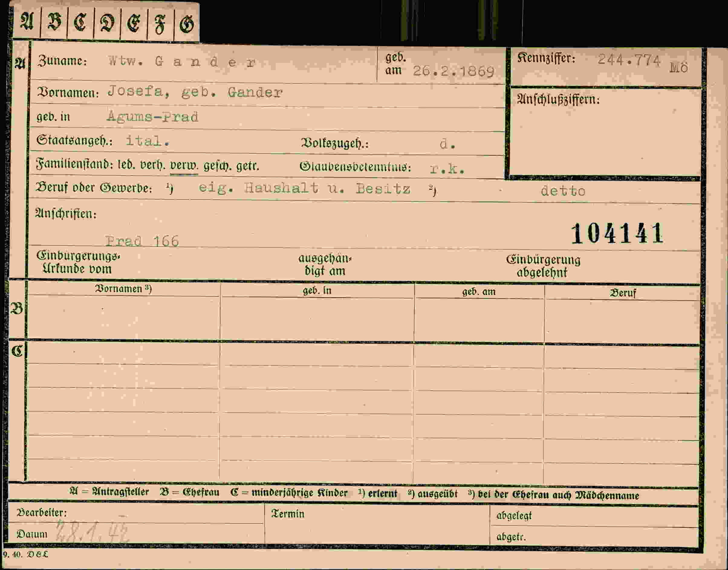The width and height of the screenshot is (728, 570).
Task: Click the handwritten date 28.1.42
Action: (92, 532)
